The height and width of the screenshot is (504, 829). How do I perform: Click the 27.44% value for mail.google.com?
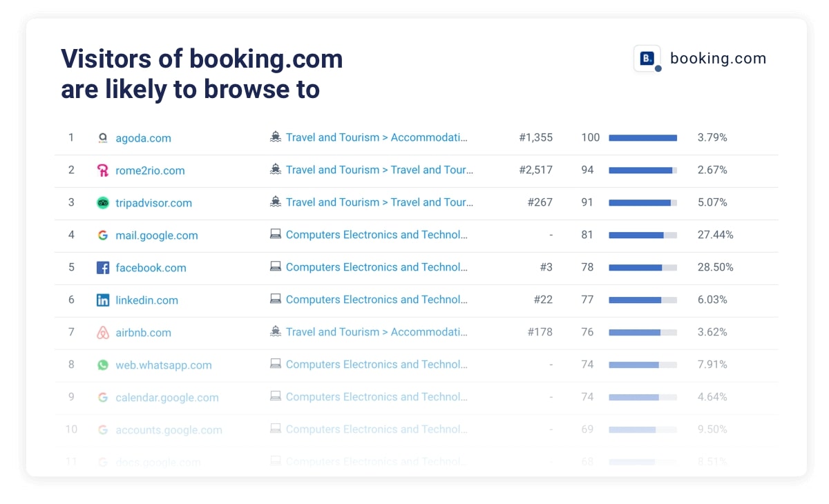pos(715,235)
